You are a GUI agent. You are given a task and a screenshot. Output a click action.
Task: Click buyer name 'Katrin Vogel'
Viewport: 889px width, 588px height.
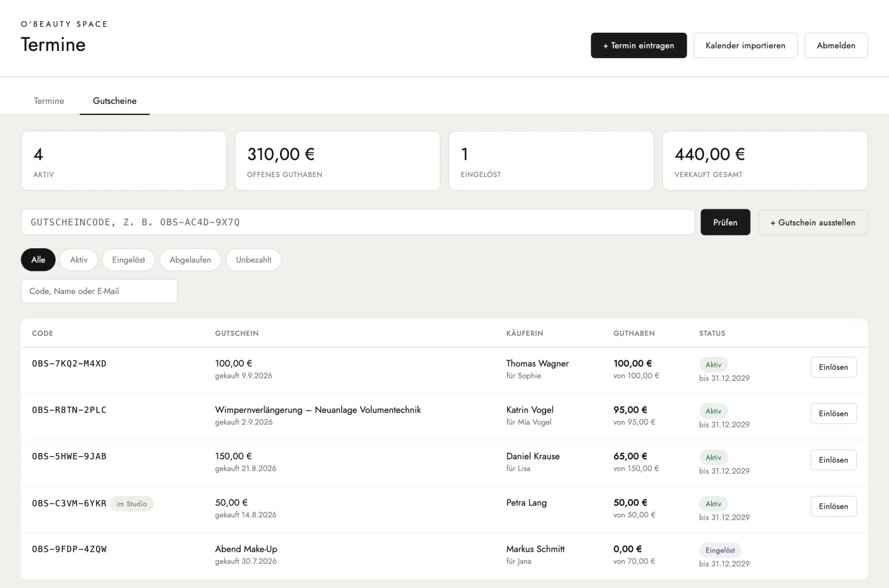pyautogui.click(x=530, y=410)
